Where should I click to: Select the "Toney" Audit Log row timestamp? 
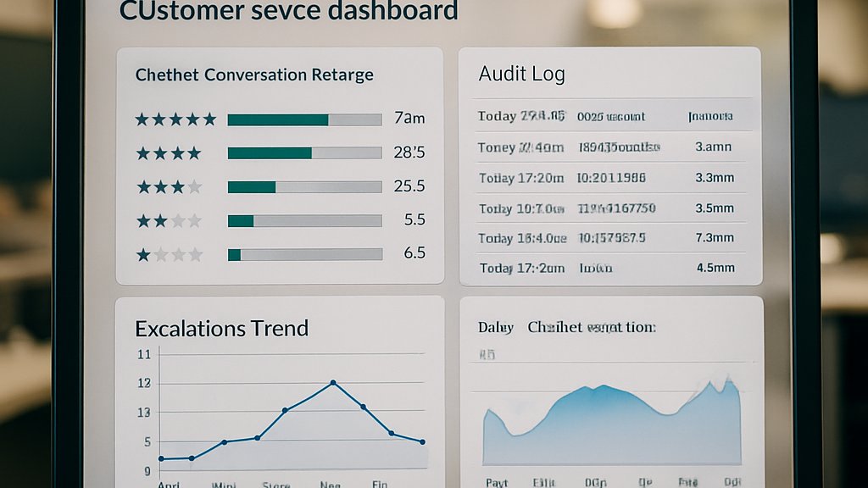[520, 147]
